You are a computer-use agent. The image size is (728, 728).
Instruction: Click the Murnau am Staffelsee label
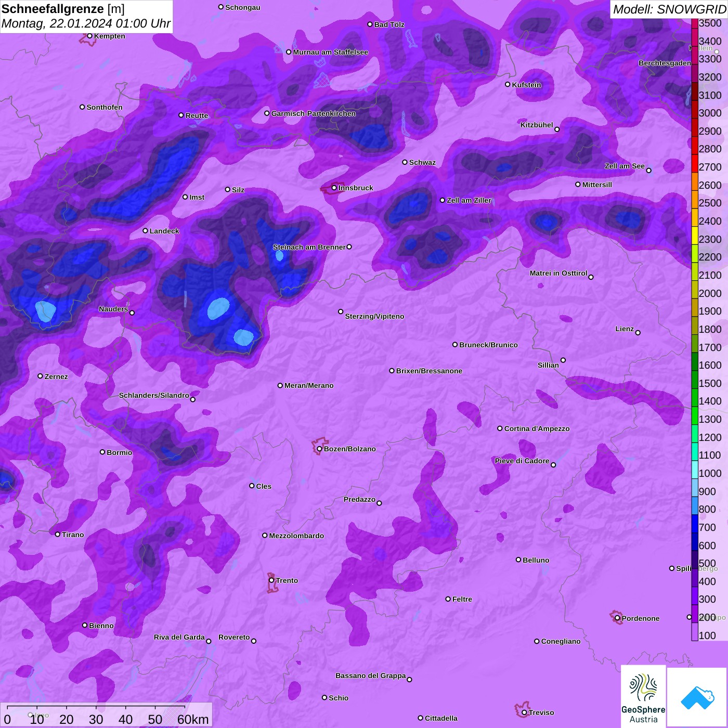pos(330,52)
